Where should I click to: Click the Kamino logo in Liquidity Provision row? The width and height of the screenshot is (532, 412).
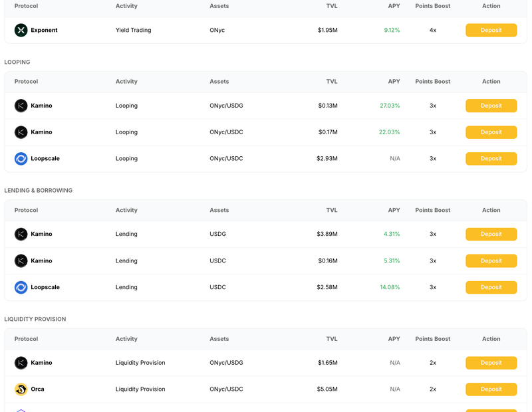21,363
